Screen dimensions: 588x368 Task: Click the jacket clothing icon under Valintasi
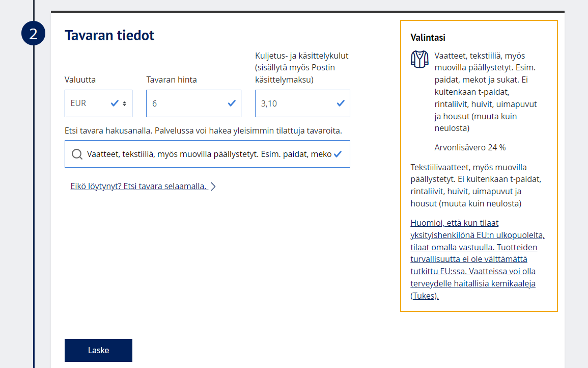coord(419,59)
